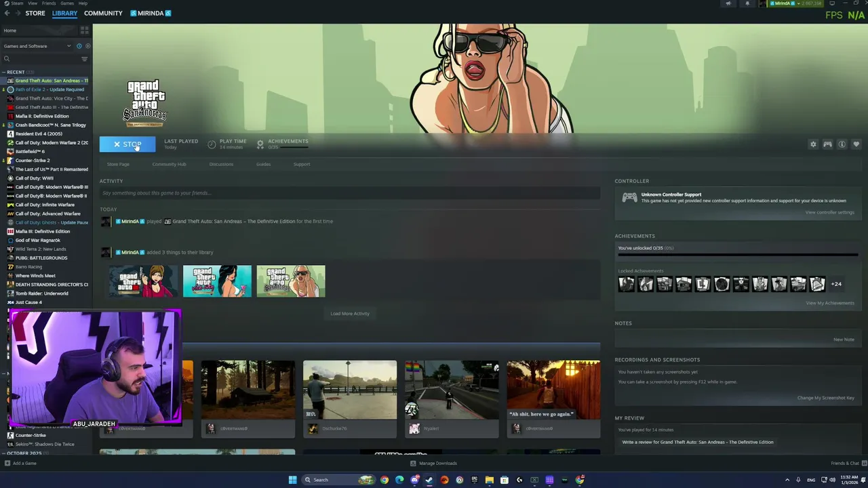The height and width of the screenshot is (488, 868).
Task: Click View My Achievements
Action: click(829, 303)
